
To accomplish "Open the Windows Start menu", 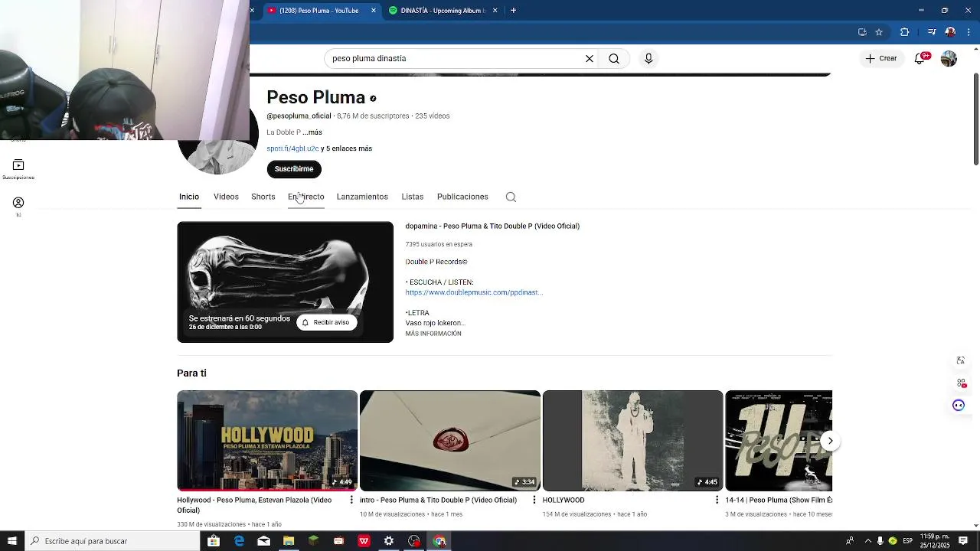I will click(x=12, y=541).
